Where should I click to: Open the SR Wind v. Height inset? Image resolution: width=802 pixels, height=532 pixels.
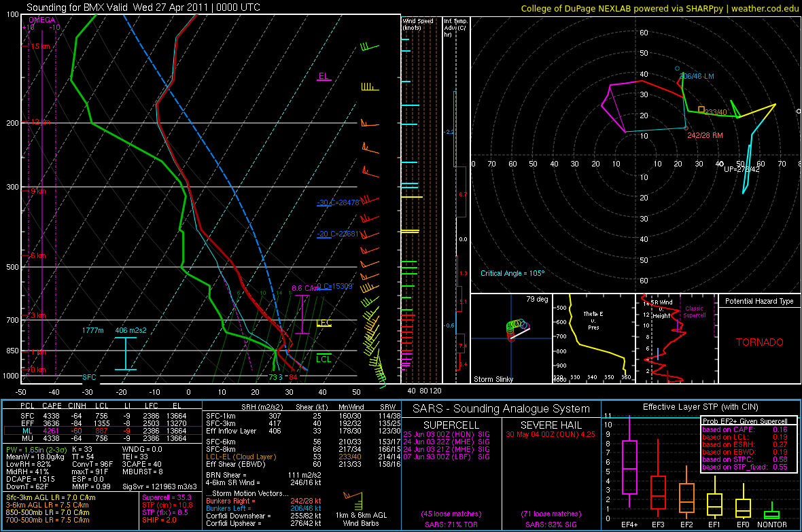click(676, 338)
